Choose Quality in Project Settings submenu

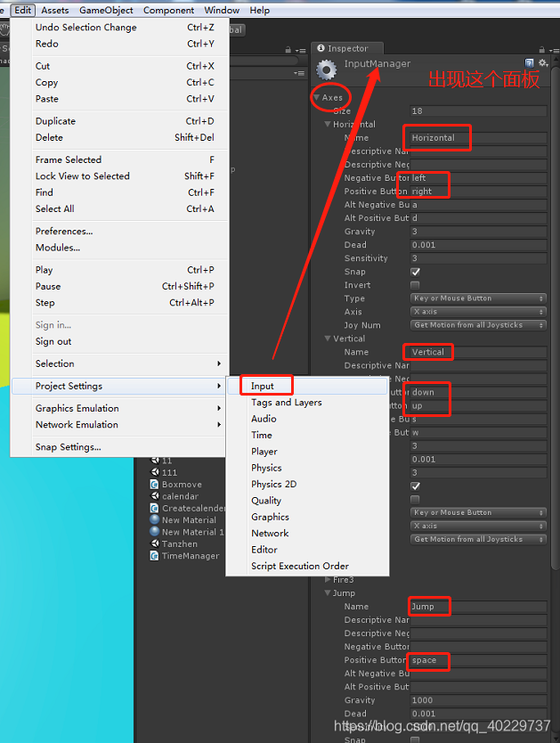307,501
